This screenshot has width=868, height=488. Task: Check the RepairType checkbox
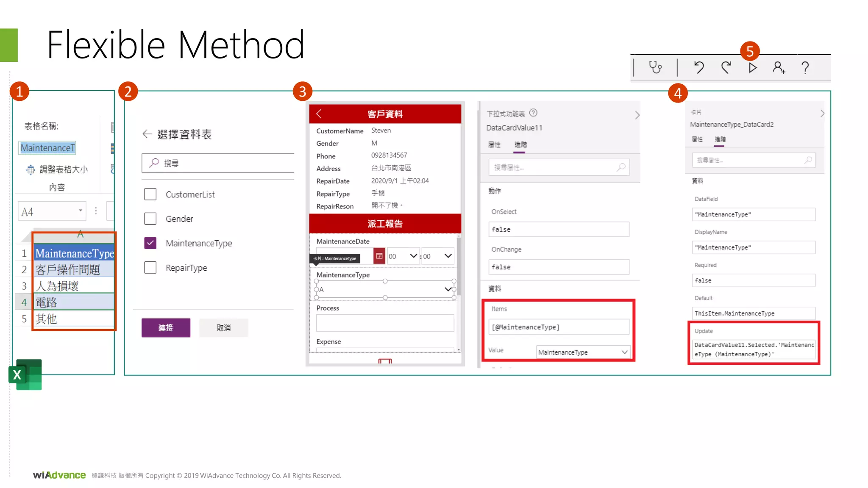(x=150, y=268)
